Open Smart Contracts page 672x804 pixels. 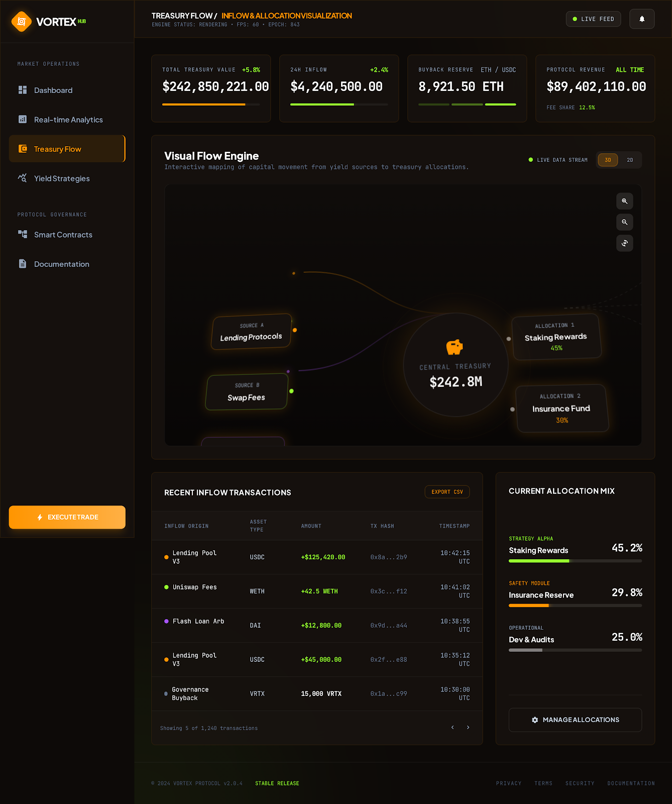tap(67, 235)
